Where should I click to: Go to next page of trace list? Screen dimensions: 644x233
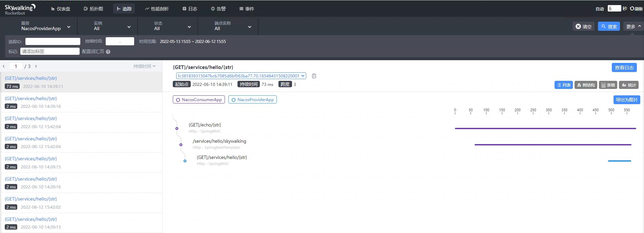tap(36, 66)
